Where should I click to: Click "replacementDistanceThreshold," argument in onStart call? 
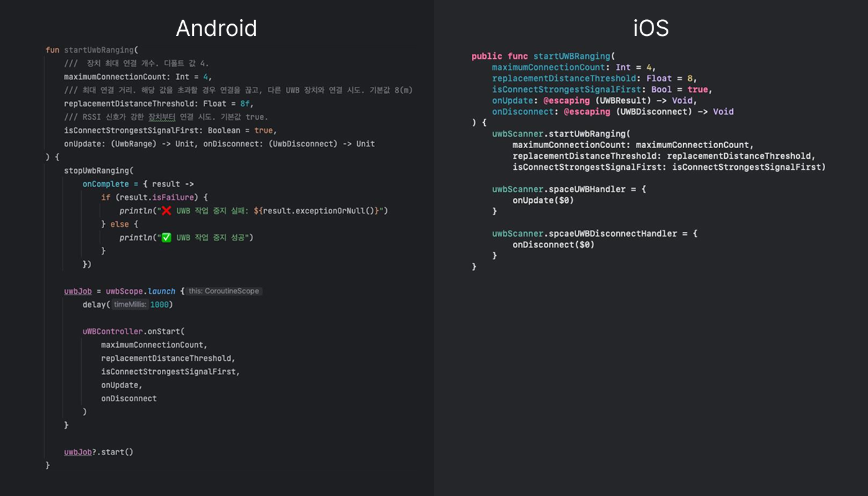(168, 358)
